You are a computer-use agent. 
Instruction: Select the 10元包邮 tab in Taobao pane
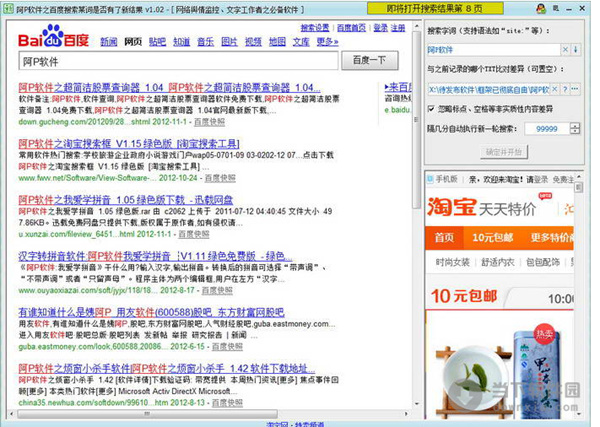click(x=492, y=238)
